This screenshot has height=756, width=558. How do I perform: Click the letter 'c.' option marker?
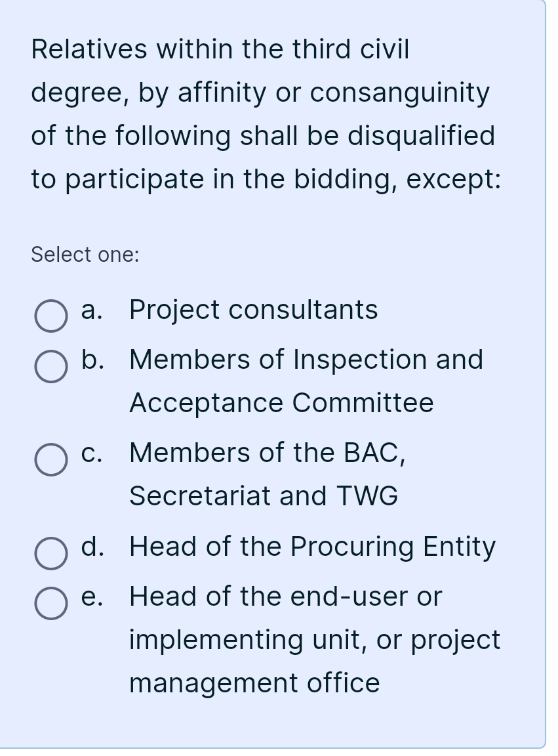(92, 453)
